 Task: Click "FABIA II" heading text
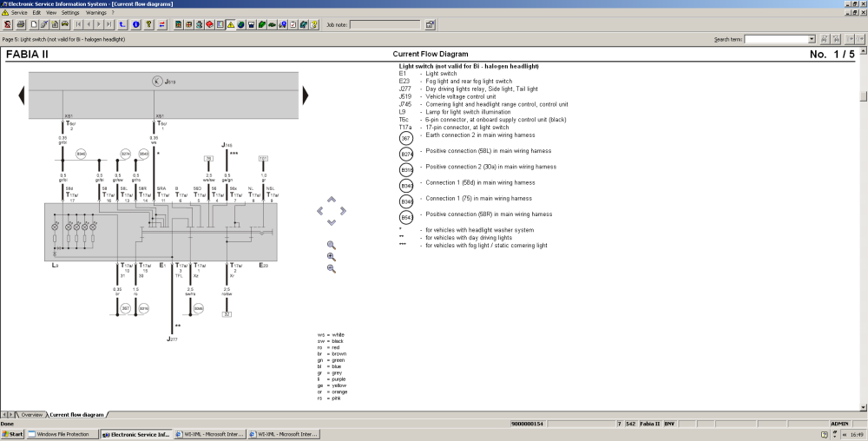[27, 54]
